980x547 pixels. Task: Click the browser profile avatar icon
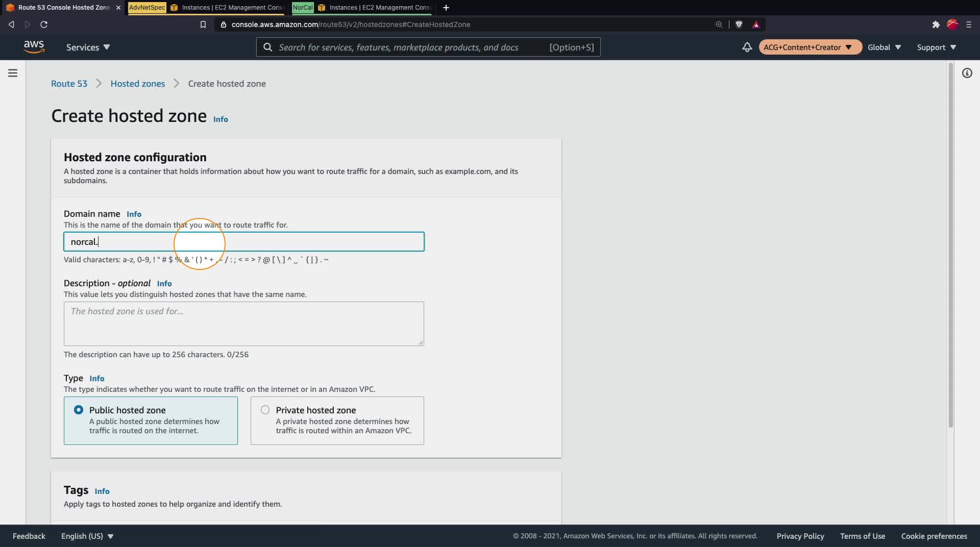pyautogui.click(x=952, y=24)
